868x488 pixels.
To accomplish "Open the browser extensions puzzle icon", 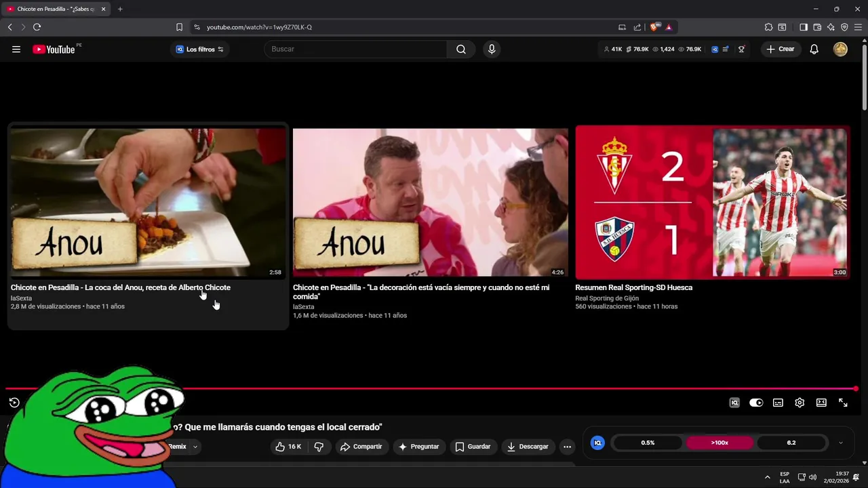I will tap(768, 27).
